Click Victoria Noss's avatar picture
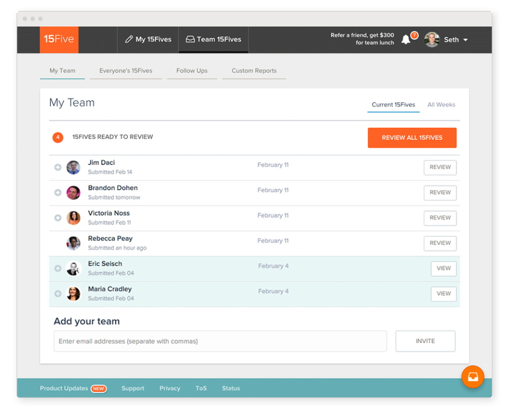Viewport: 509px width, 420px height. (x=73, y=218)
